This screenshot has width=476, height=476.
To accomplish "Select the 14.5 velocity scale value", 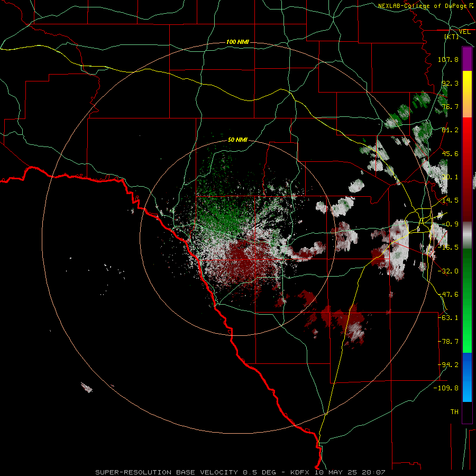I will [x=450, y=200].
